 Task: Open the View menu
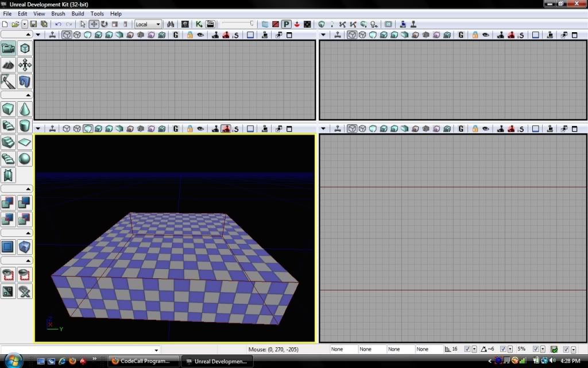[39, 14]
